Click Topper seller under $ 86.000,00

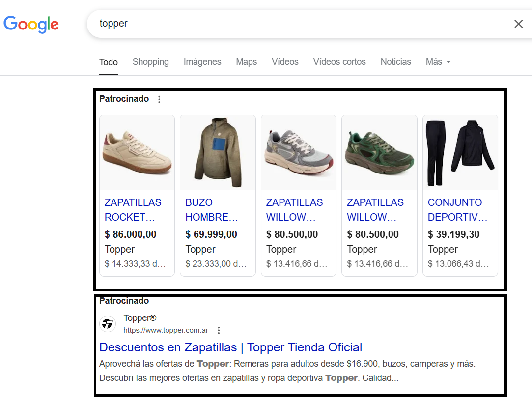[x=119, y=250]
